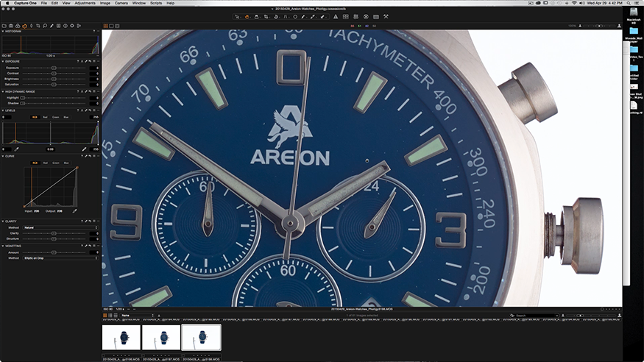Screen dimensions: 644x362
Task: Collapse the Vignetting panel
Action: point(3,246)
